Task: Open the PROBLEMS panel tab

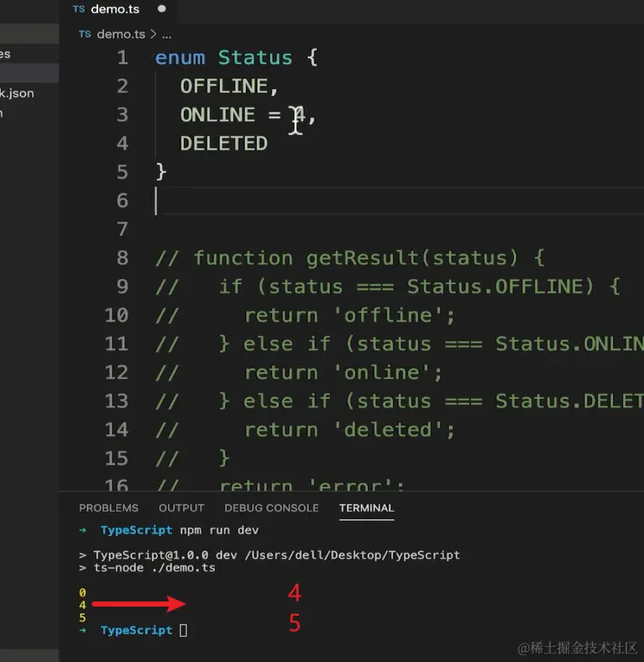Action: (108, 508)
